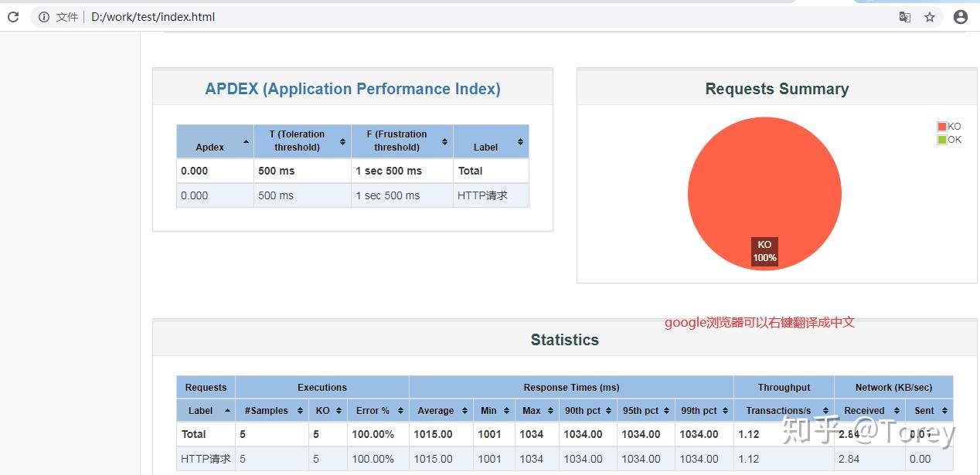Sort APDEX table by Label column
The width and height of the screenshot is (980, 475).
(491, 141)
